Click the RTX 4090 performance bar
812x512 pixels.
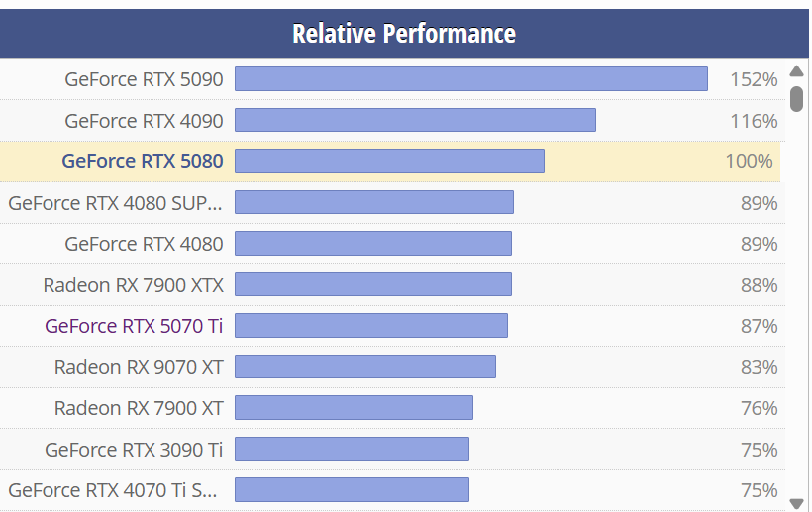tap(415, 121)
